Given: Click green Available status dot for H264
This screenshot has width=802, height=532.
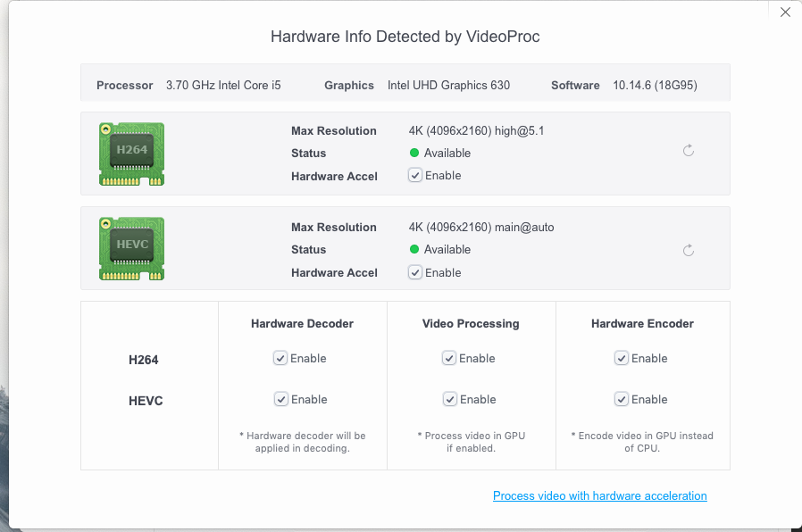Looking at the screenshot, I should tap(414, 154).
